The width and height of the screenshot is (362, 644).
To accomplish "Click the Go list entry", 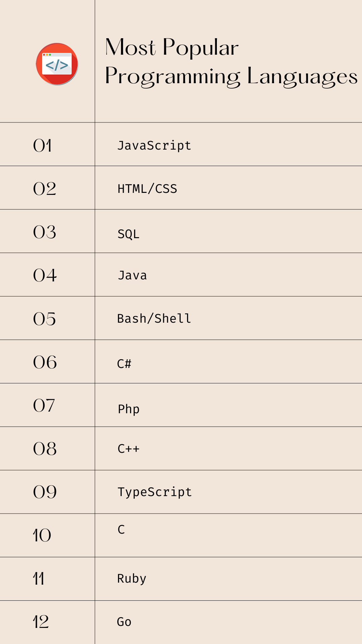I will pos(124,622).
